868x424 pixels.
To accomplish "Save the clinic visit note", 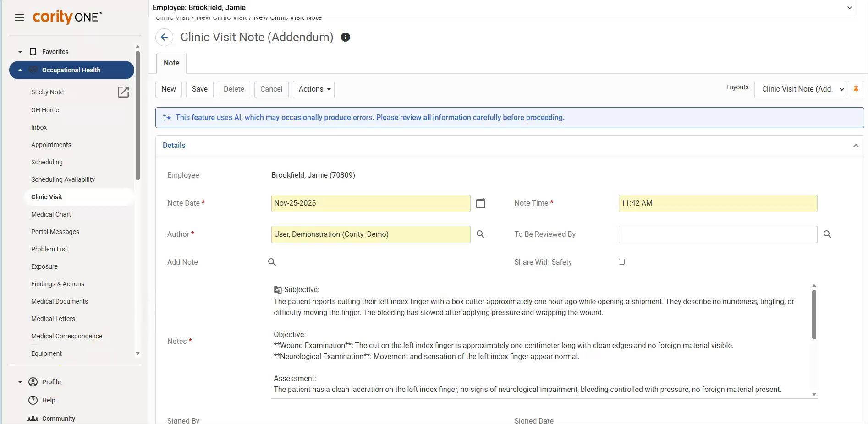I will (199, 89).
